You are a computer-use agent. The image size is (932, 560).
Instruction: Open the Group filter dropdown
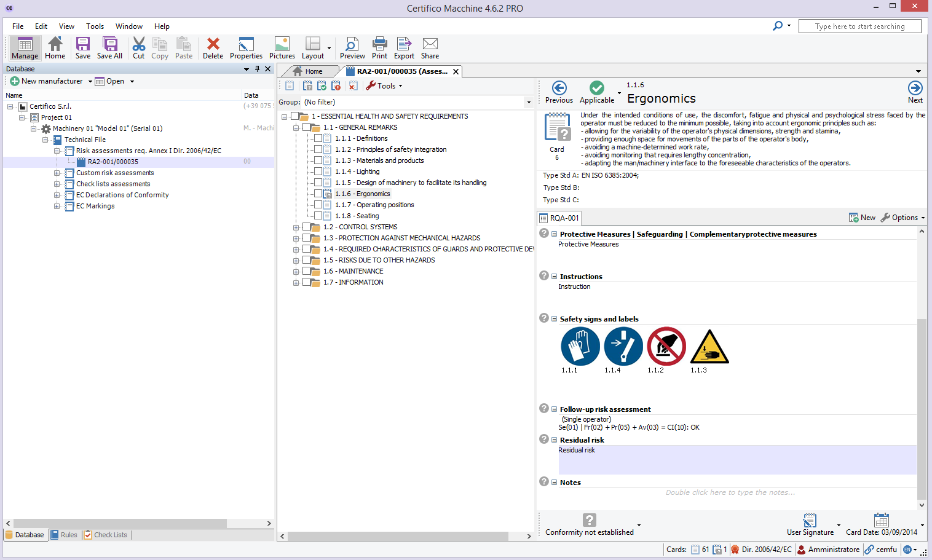(528, 103)
